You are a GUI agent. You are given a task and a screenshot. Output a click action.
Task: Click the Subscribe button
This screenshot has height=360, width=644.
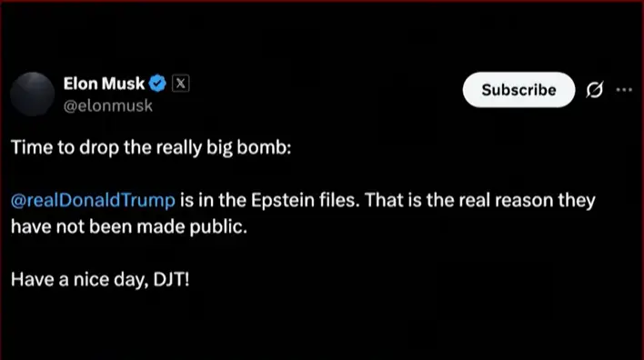pos(518,89)
